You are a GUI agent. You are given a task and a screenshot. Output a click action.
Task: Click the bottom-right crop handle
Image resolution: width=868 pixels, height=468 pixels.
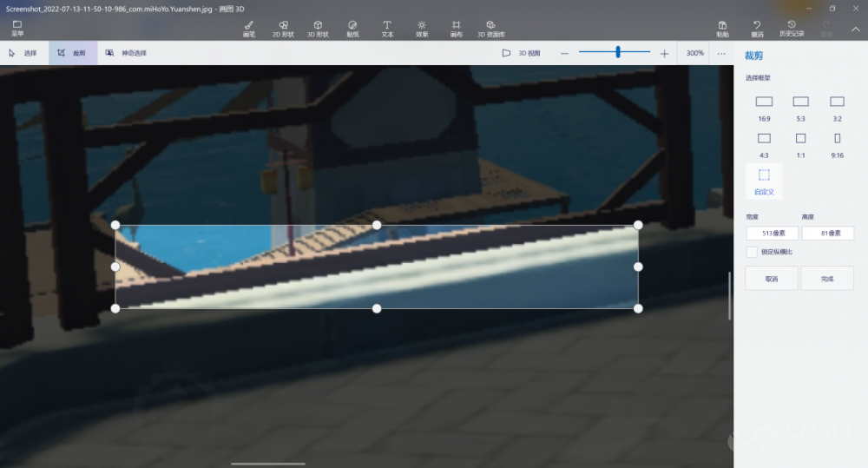pyautogui.click(x=638, y=308)
